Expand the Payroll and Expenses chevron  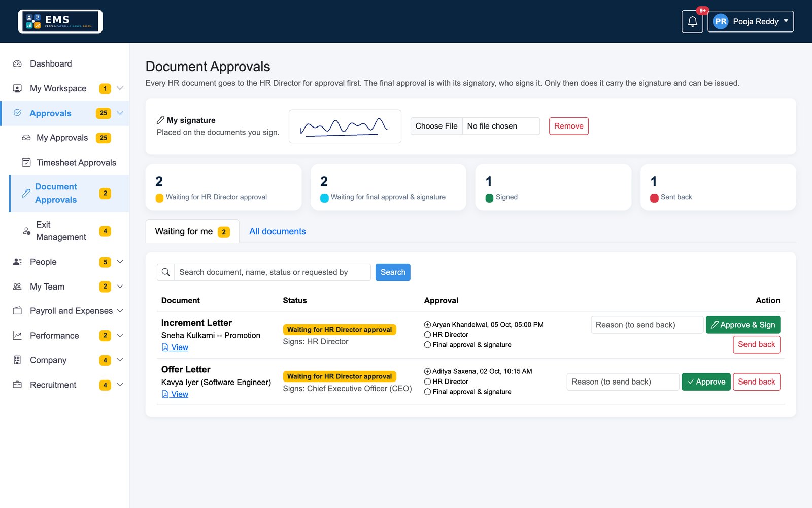tap(120, 311)
